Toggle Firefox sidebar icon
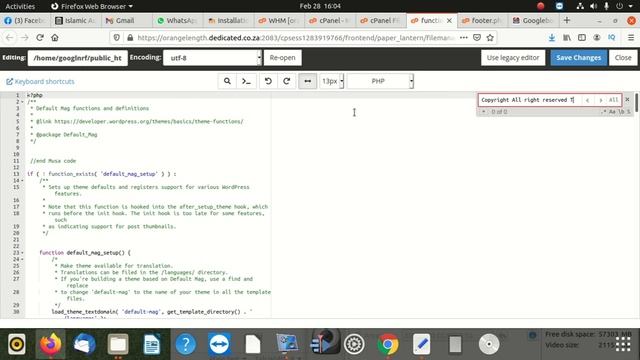640x360 pixels. click(582, 38)
